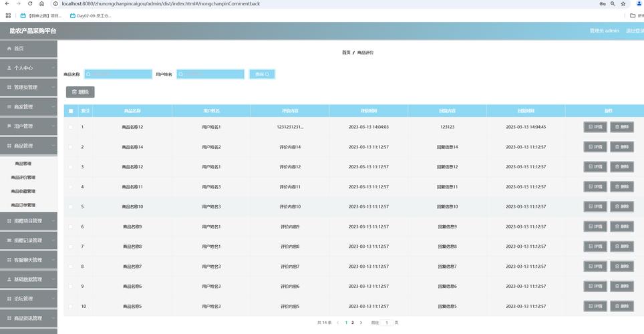
Task: Click the browser home icon
Action: point(41,4)
